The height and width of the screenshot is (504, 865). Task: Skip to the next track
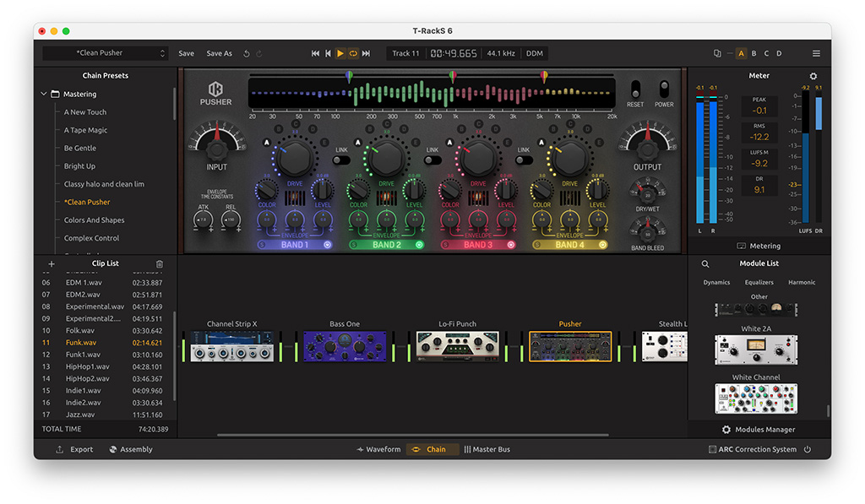[x=366, y=53]
